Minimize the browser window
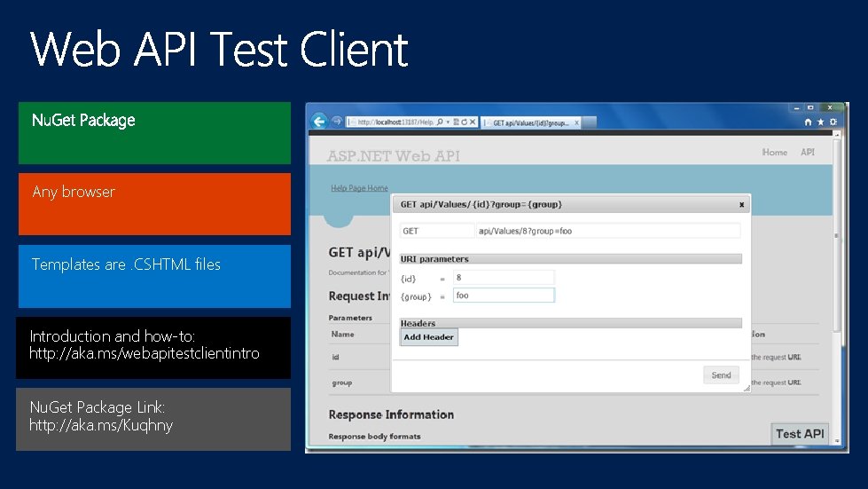 point(796,107)
